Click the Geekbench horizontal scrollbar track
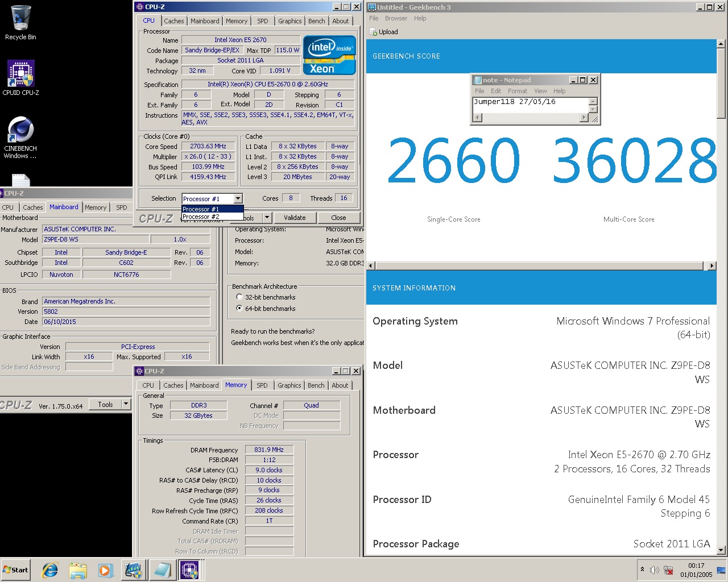Viewport: 728px width, 582px height. 541,266
